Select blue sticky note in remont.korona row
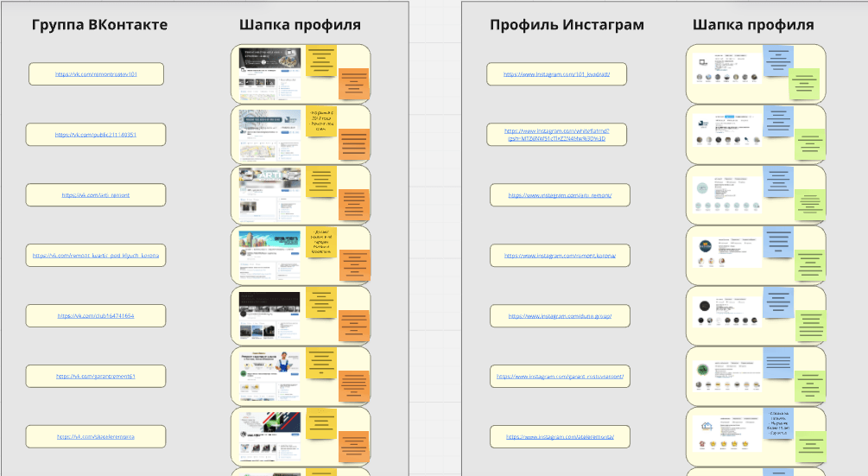Image resolution: width=868 pixels, height=476 pixels. pyautogui.click(x=778, y=241)
